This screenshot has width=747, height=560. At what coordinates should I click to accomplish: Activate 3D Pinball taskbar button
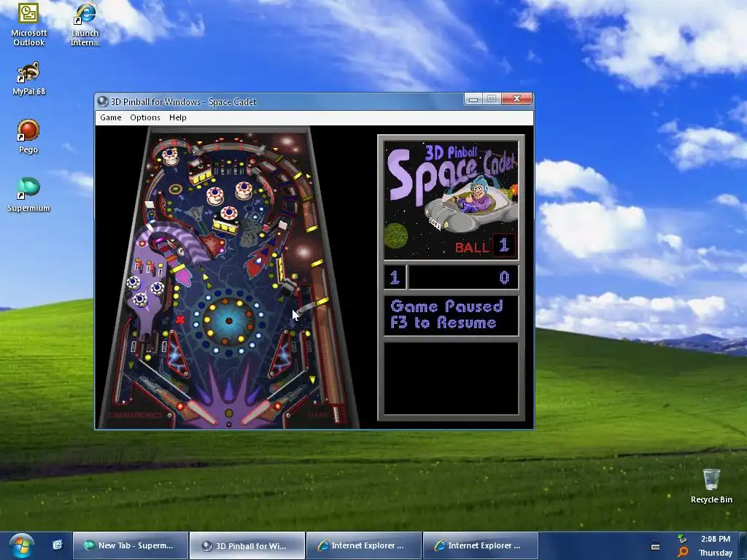pos(247,545)
